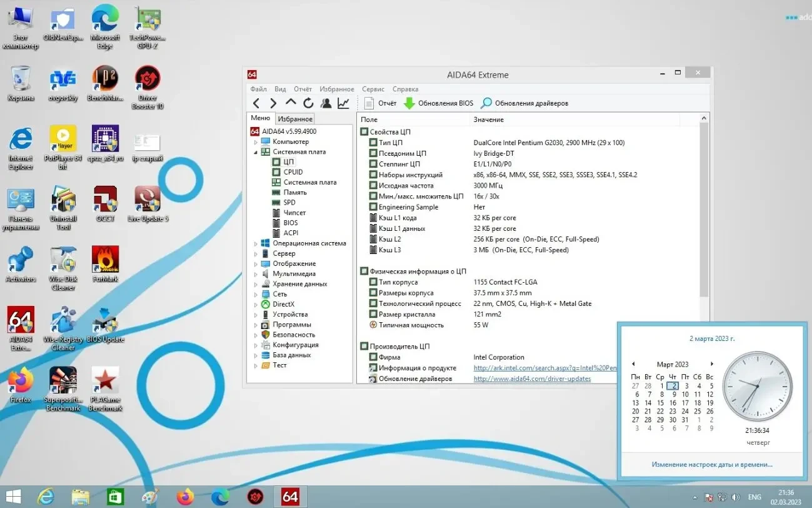812x508 pixels.
Task: Collapse the Системная плата tree node
Action: [255, 151]
